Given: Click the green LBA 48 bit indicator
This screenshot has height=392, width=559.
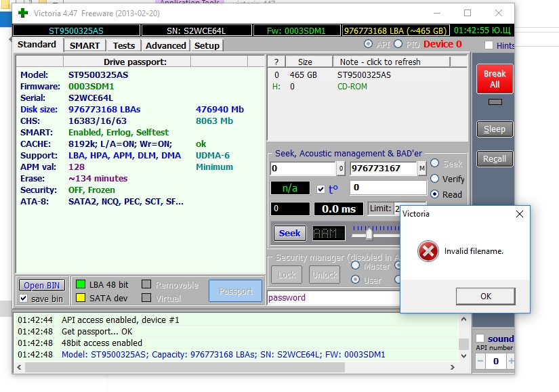Looking at the screenshot, I should pyautogui.click(x=81, y=284).
